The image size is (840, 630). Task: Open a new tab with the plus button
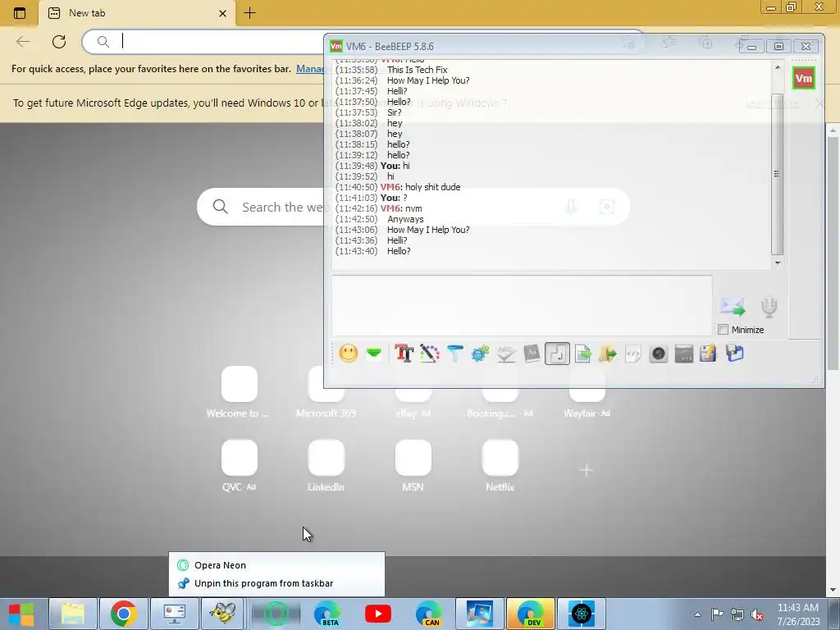249,13
